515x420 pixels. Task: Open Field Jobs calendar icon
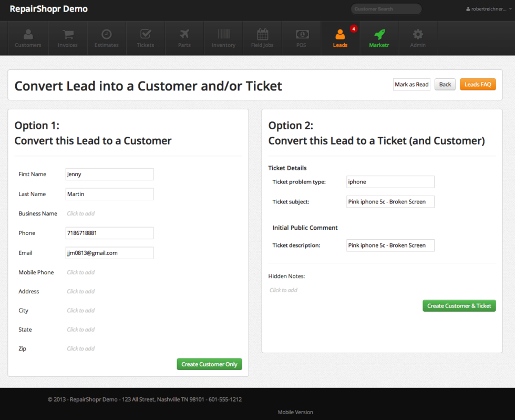[x=262, y=35]
